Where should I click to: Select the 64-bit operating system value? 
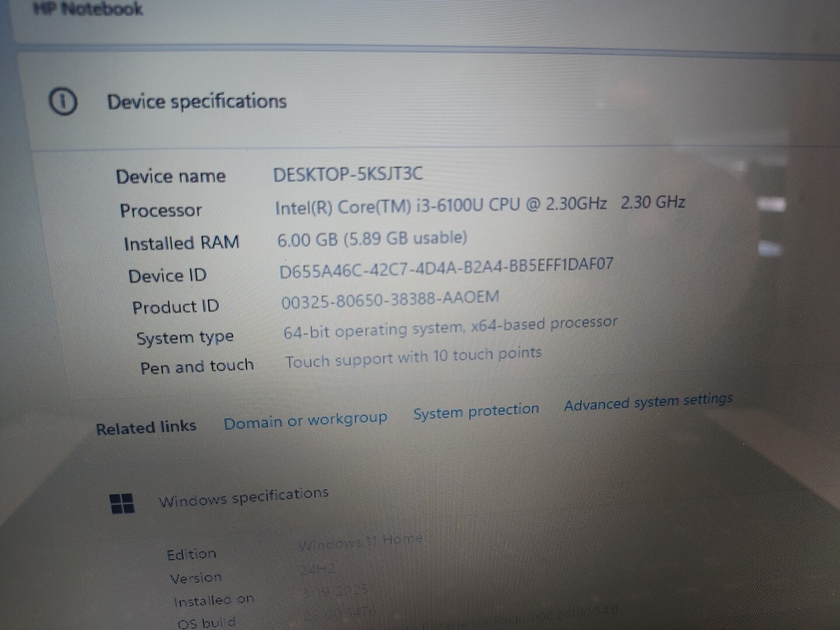click(450, 328)
